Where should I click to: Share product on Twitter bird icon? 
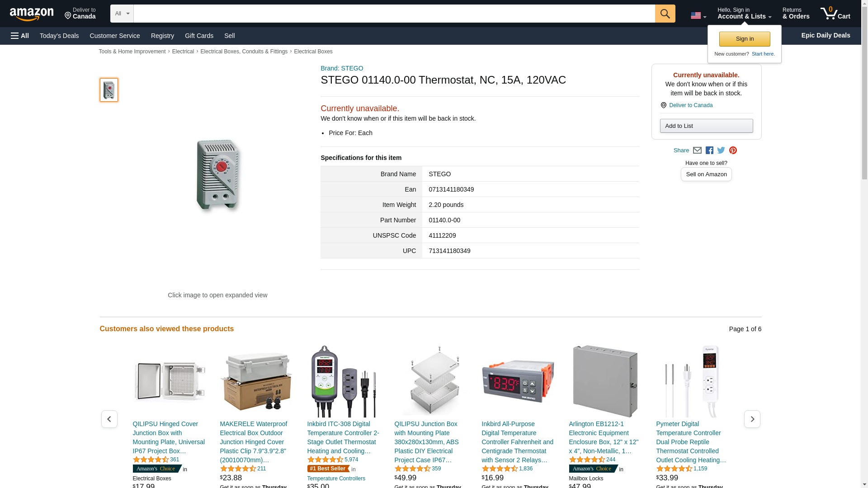coord(721,150)
